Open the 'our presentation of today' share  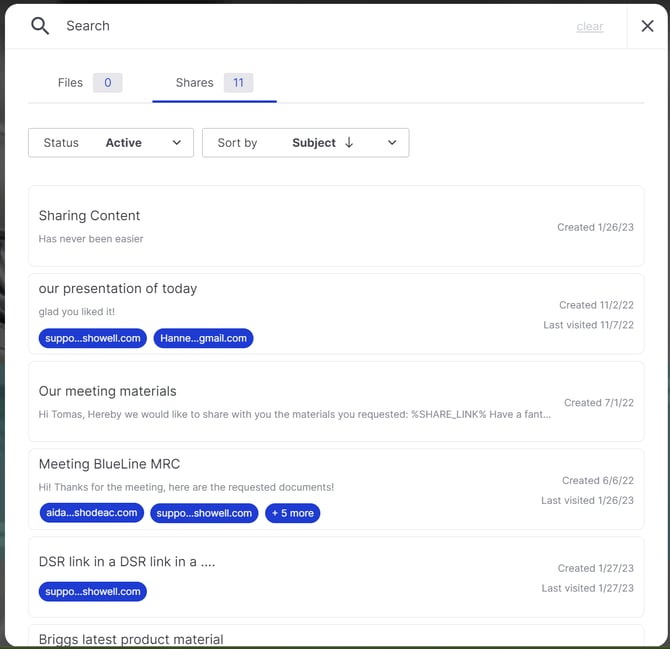(x=118, y=289)
